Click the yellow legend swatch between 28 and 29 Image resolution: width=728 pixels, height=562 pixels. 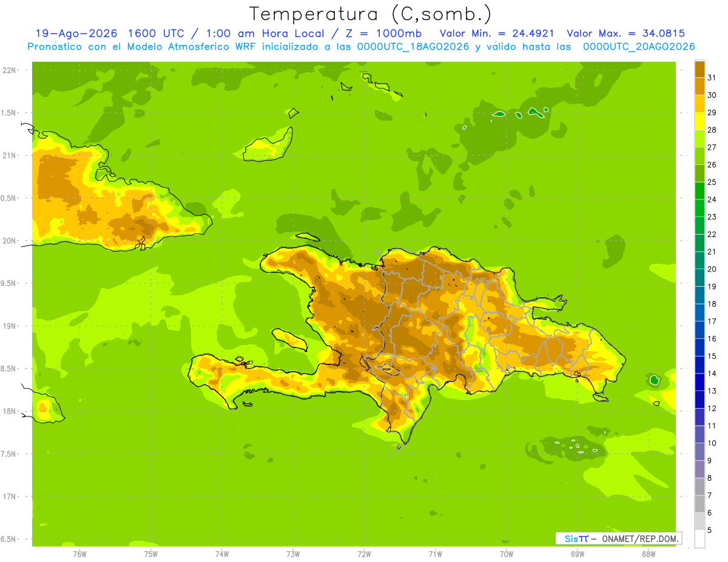699,121
